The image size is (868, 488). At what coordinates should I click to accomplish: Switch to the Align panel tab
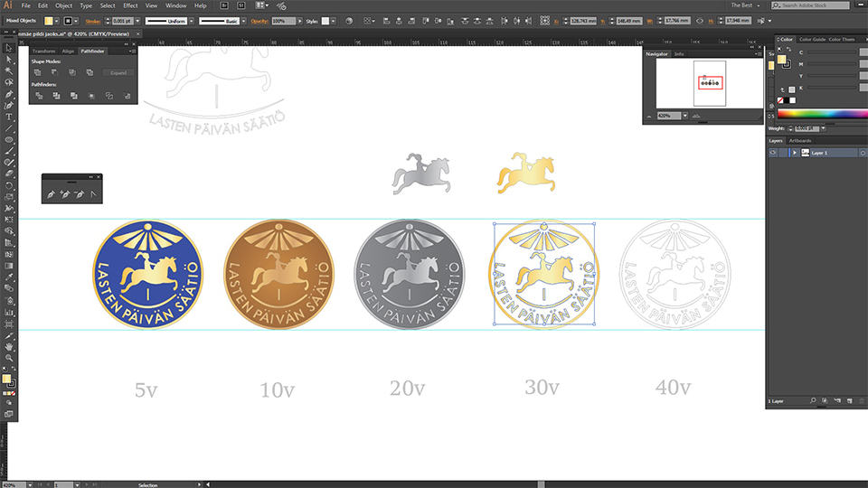68,51
